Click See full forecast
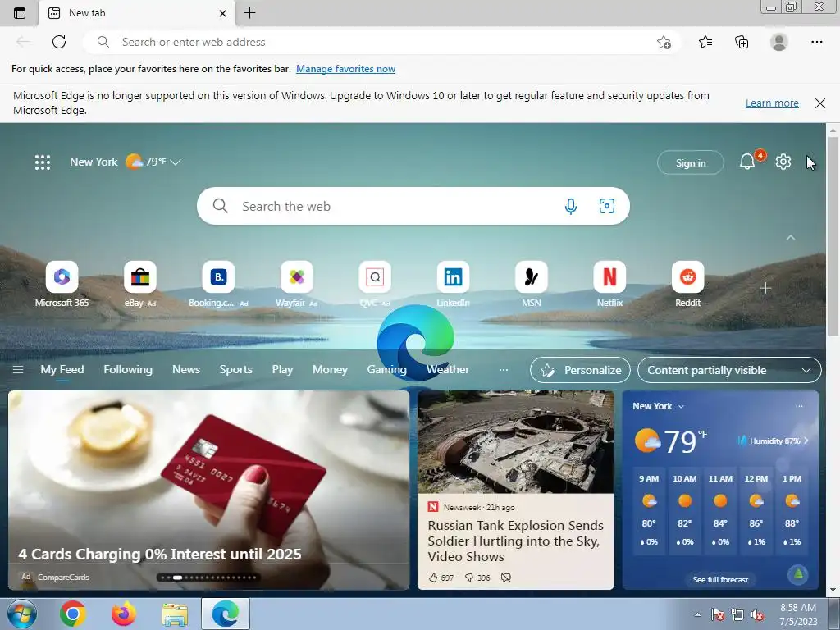The height and width of the screenshot is (630, 840). [x=720, y=580]
